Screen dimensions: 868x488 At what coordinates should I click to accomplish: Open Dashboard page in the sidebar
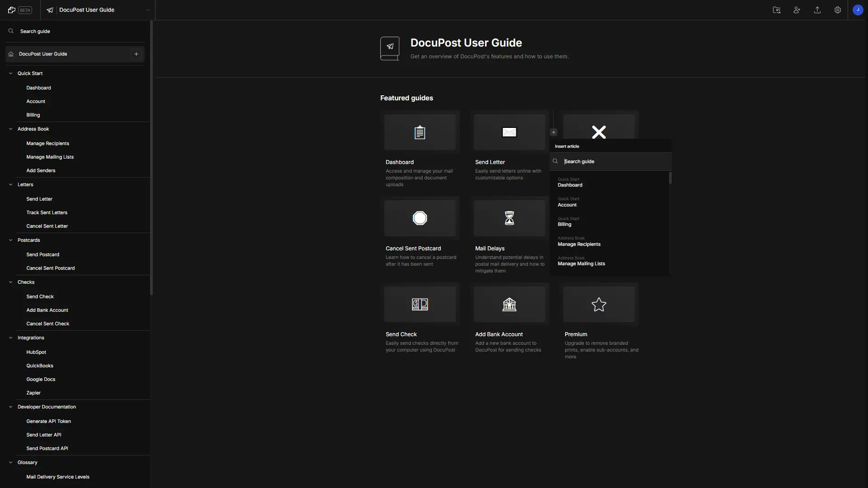[38, 88]
